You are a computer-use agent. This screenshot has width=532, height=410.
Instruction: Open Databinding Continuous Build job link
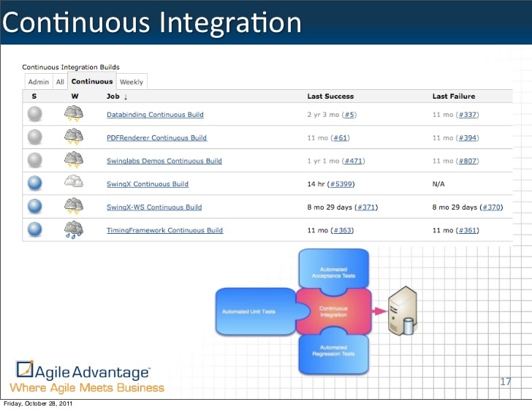click(x=155, y=115)
